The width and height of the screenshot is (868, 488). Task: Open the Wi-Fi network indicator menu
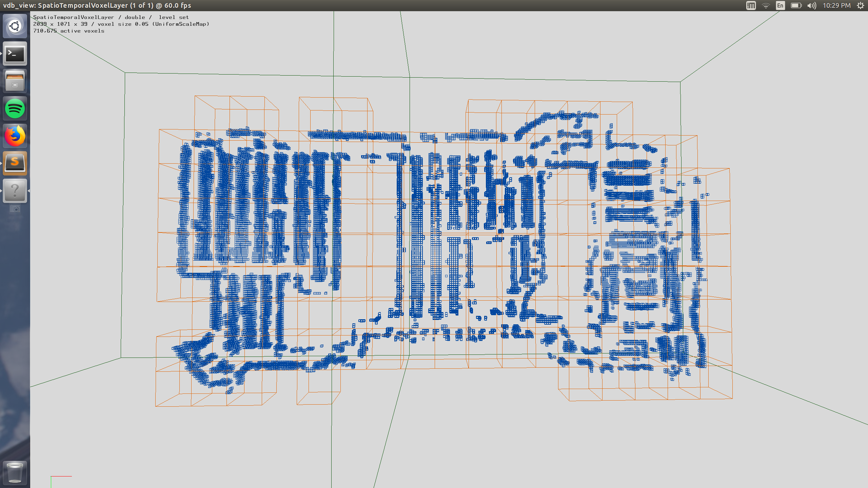(x=766, y=5)
